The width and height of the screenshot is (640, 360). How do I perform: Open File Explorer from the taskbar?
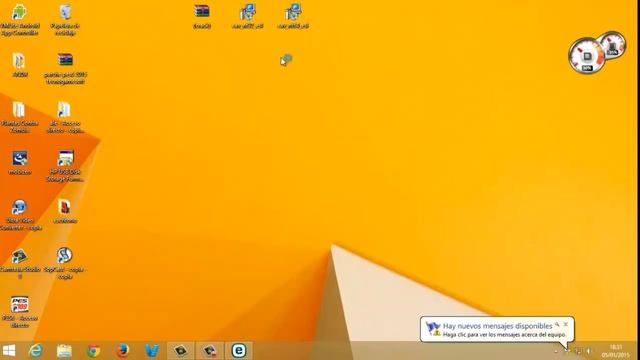pyautogui.click(x=64, y=351)
